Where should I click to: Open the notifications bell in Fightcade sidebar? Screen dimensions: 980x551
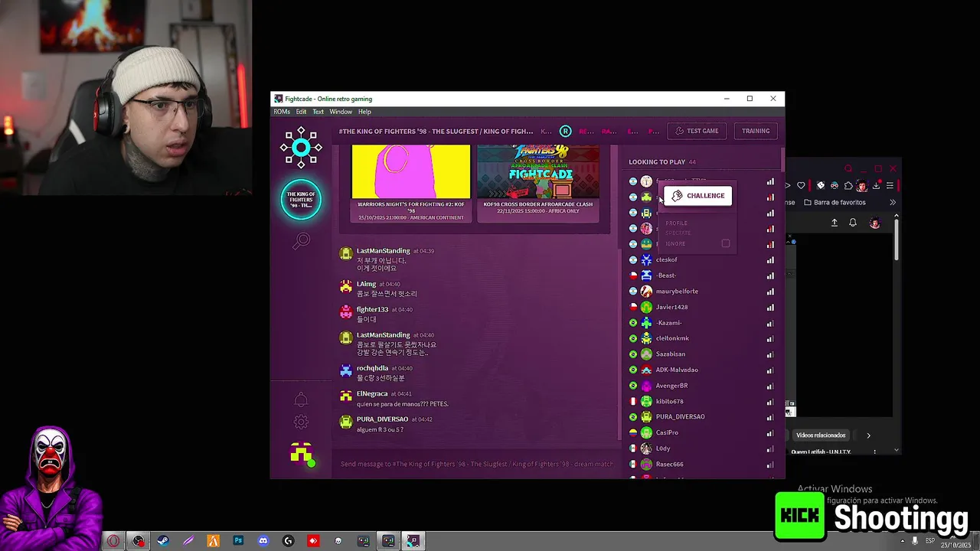(x=301, y=399)
